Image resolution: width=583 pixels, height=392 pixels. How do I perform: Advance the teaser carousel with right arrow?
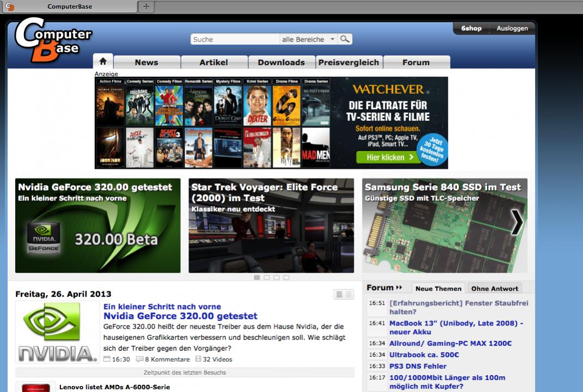click(517, 223)
